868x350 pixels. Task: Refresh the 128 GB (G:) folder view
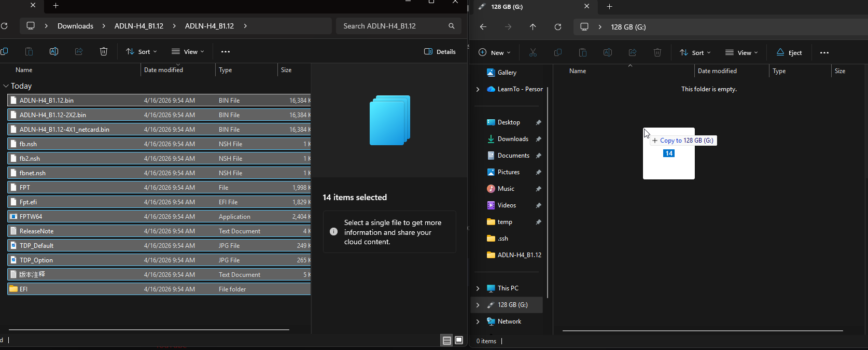pos(558,27)
